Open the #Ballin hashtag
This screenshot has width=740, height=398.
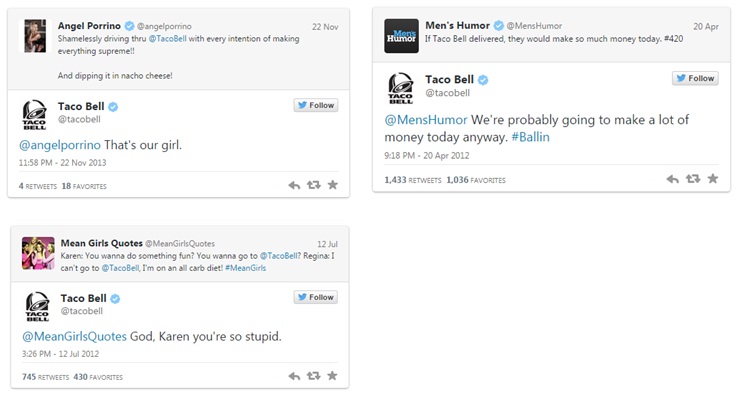pyautogui.click(x=530, y=137)
